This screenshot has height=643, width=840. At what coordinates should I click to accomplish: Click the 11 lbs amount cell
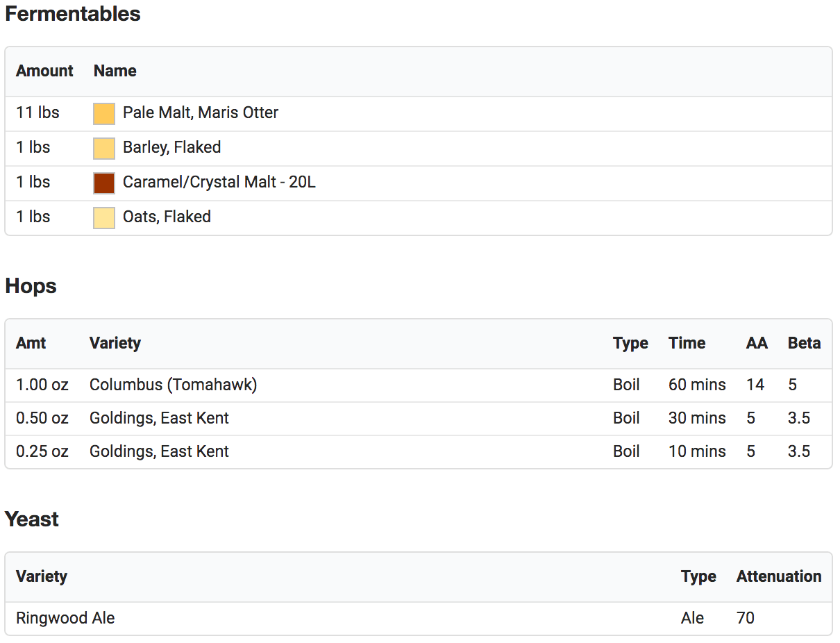point(37,112)
